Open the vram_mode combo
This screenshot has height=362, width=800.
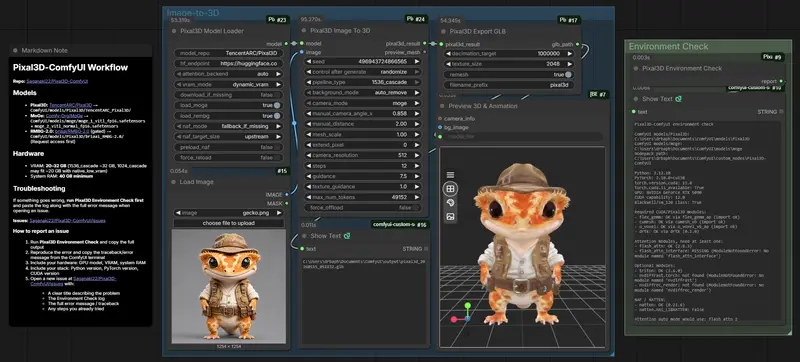229,84
